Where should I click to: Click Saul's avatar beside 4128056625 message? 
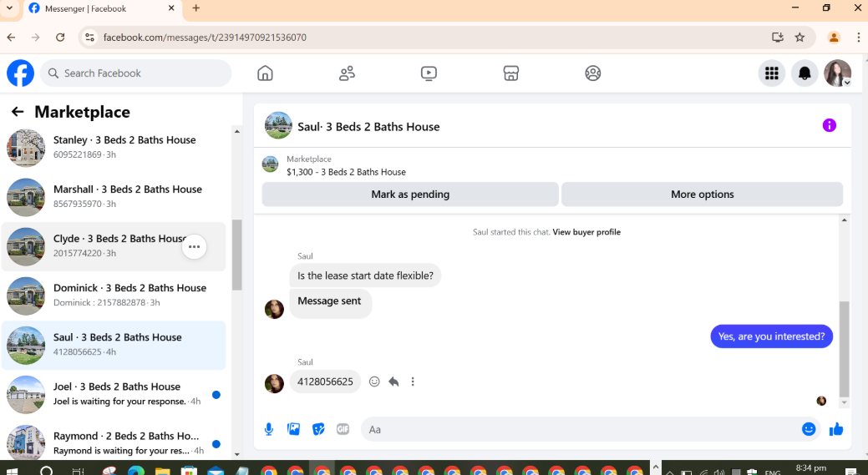pyautogui.click(x=274, y=383)
